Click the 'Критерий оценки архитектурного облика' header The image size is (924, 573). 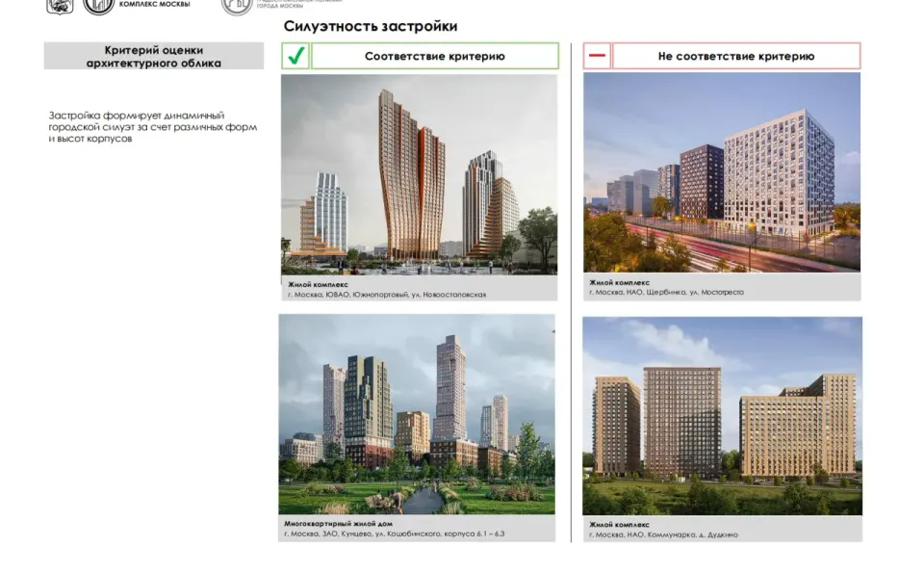[x=154, y=56]
